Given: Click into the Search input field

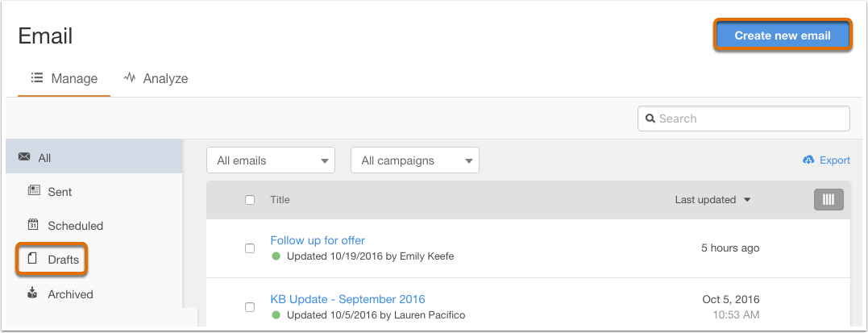Looking at the screenshot, I should (x=743, y=119).
